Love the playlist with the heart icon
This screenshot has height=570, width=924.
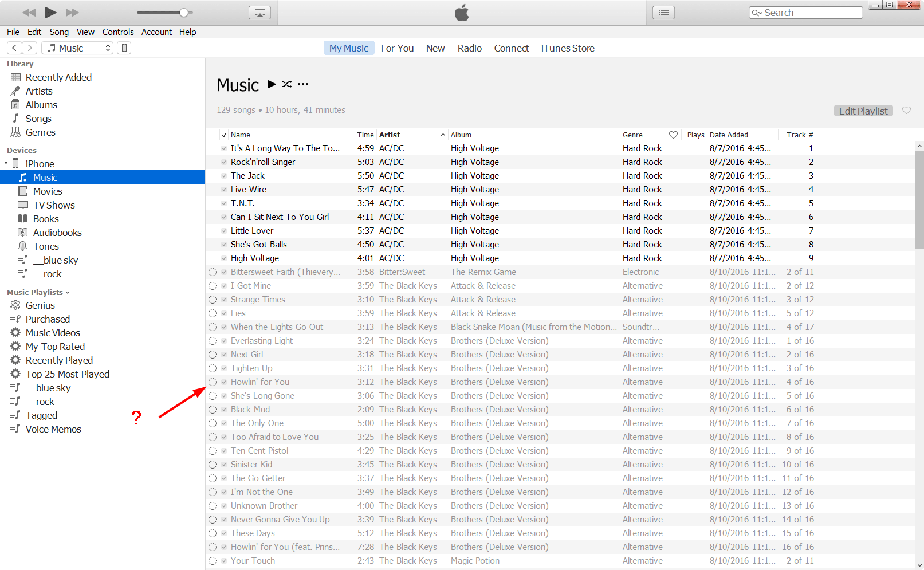[x=906, y=111]
